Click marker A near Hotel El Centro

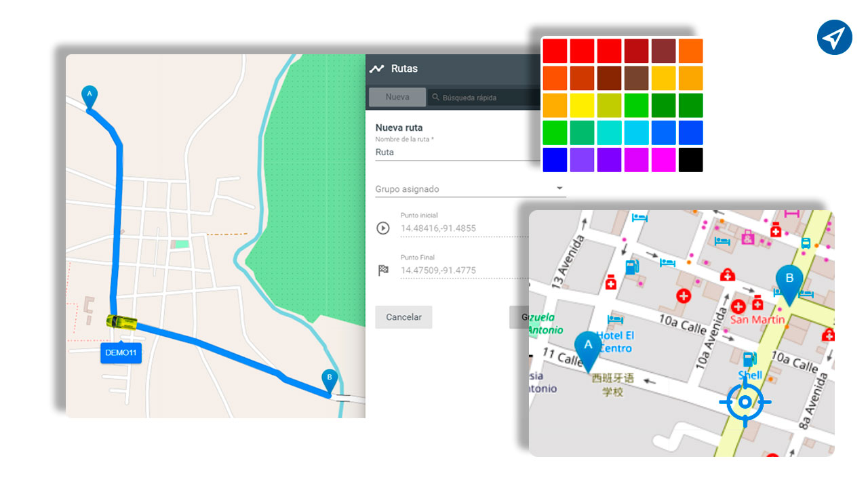tap(588, 348)
